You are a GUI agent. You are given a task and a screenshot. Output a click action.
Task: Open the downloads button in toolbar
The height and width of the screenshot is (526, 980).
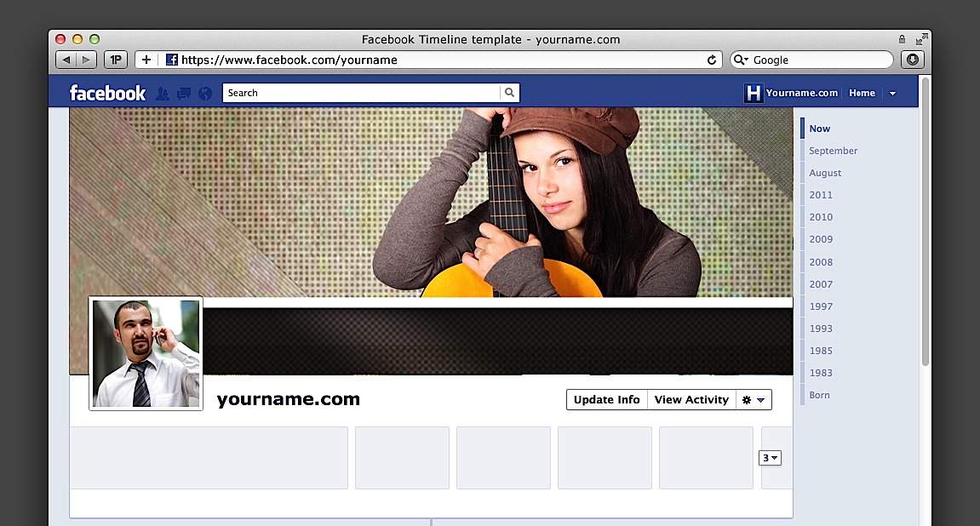tap(913, 60)
